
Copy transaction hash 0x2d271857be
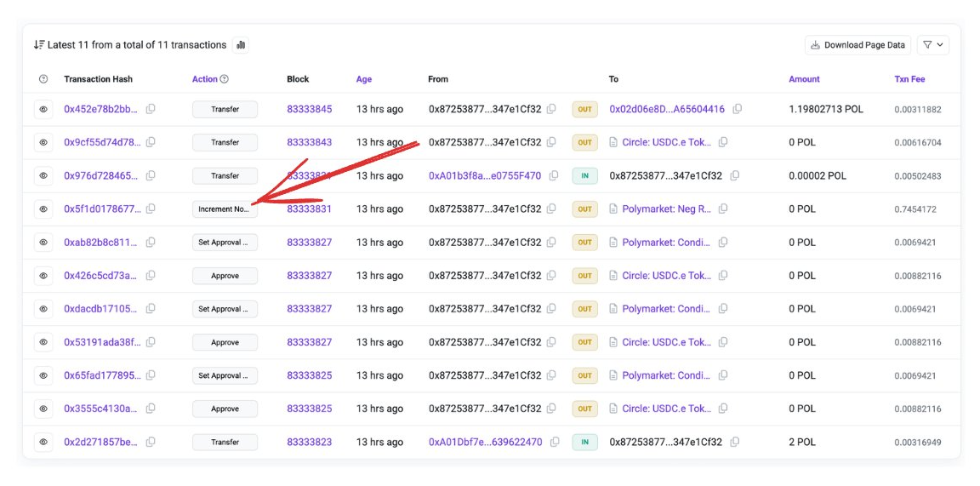(x=151, y=443)
